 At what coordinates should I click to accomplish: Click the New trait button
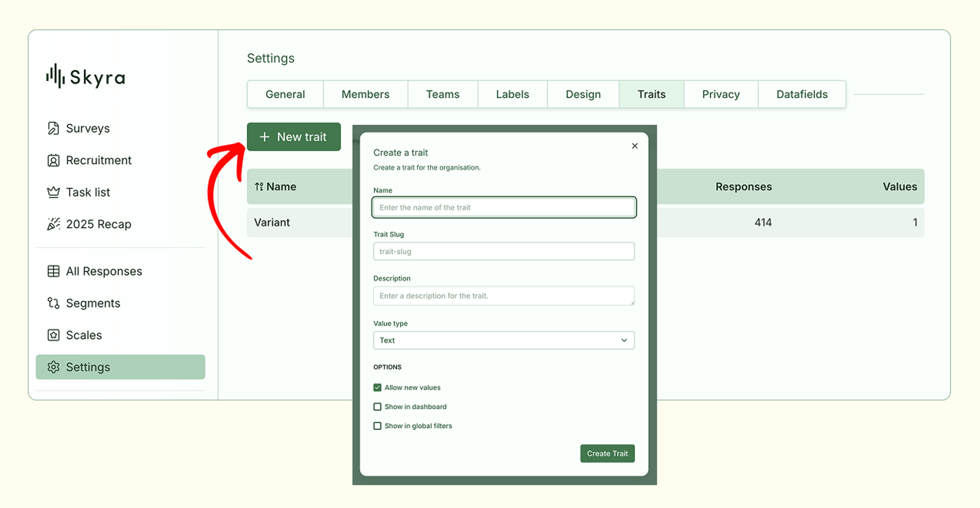point(294,137)
